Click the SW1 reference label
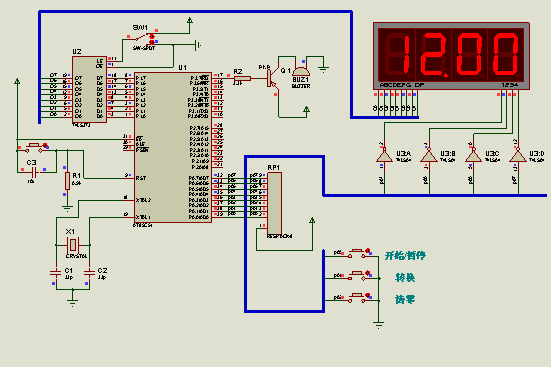The width and height of the screenshot is (552, 368). tap(140, 27)
